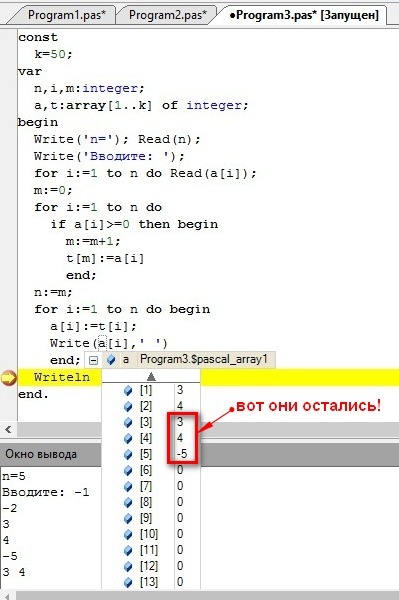Click the up arrow in the array list
399x600 pixels.
[x=151, y=377]
